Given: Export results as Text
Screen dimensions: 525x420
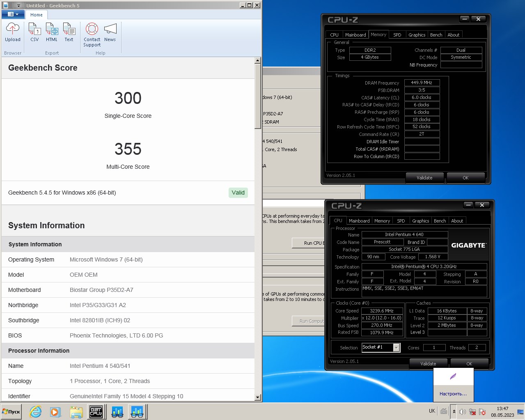Looking at the screenshot, I should [x=69, y=32].
